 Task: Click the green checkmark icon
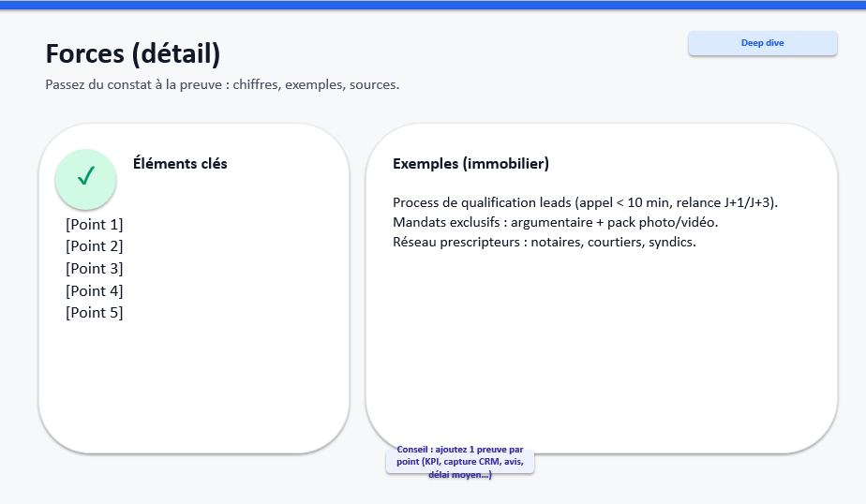coord(85,176)
